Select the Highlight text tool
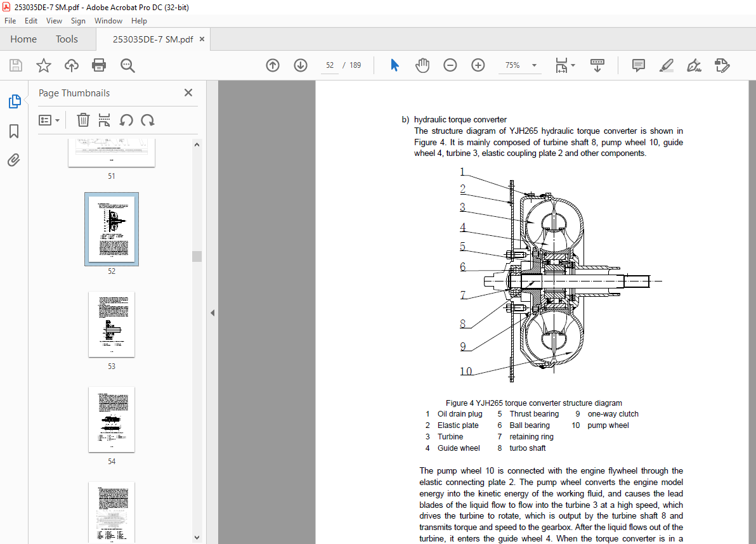 coord(667,65)
